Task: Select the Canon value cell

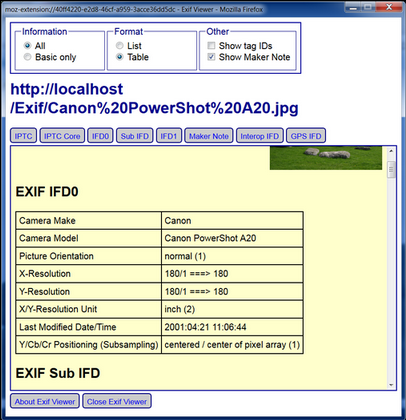Action: click(x=232, y=220)
